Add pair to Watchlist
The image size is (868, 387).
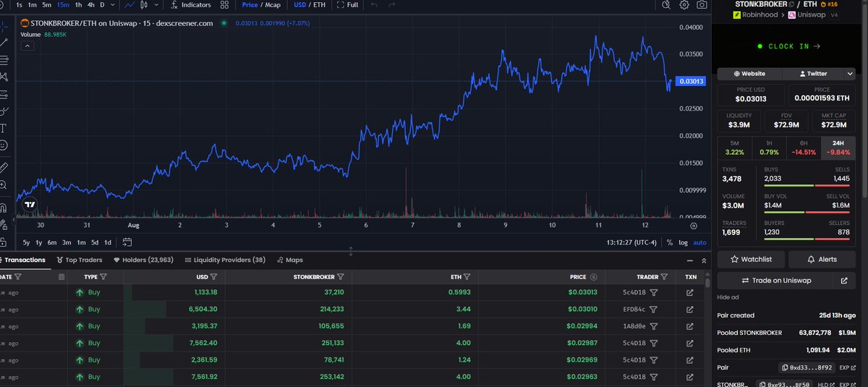(x=751, y=259)
